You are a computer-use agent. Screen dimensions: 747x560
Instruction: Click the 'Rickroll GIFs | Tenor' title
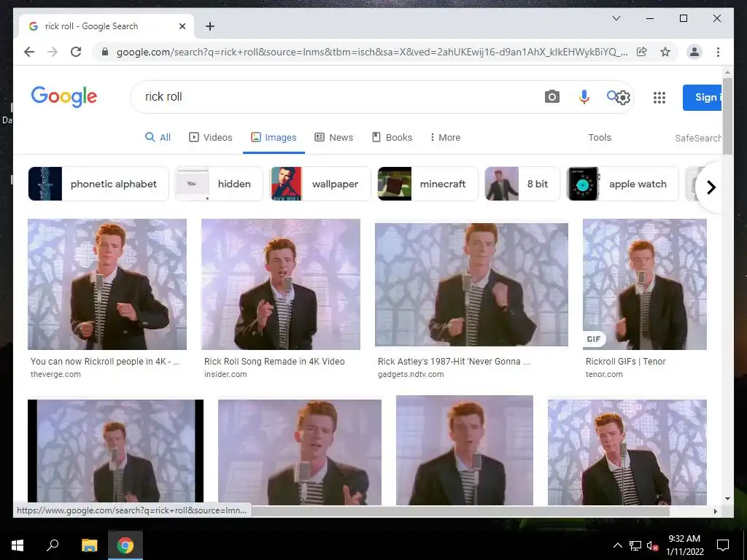point(625,362)
